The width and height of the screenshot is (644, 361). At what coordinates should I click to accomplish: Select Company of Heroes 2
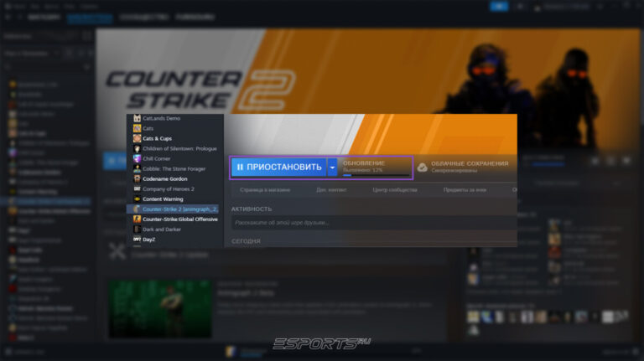pos(169,189)
